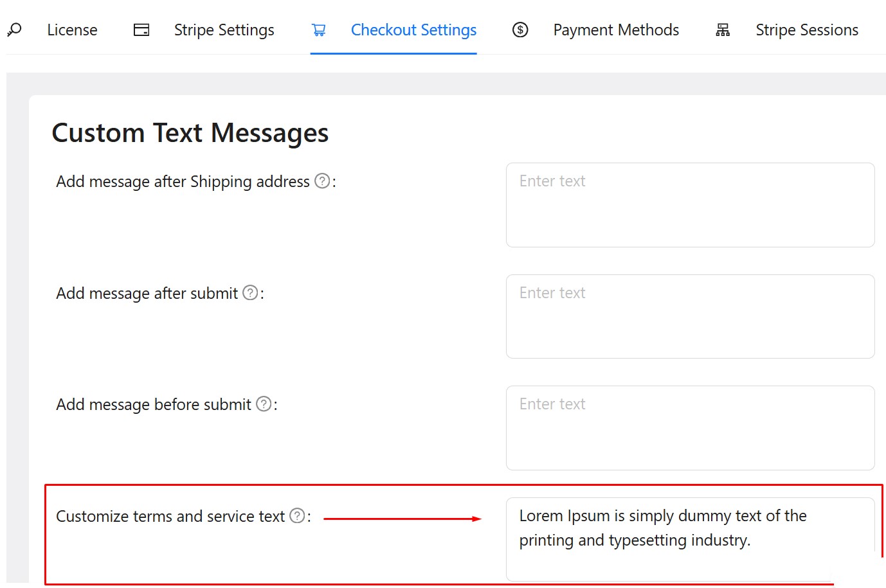The image size is (886, 588).
Task: Go to the Payment Methods tab
Action: 616,30
